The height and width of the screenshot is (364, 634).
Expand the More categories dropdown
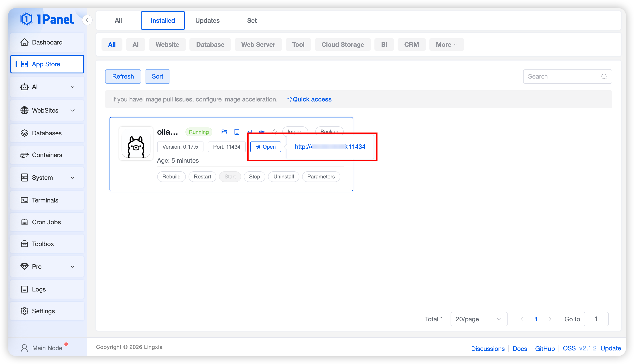[x=446, y=44]
